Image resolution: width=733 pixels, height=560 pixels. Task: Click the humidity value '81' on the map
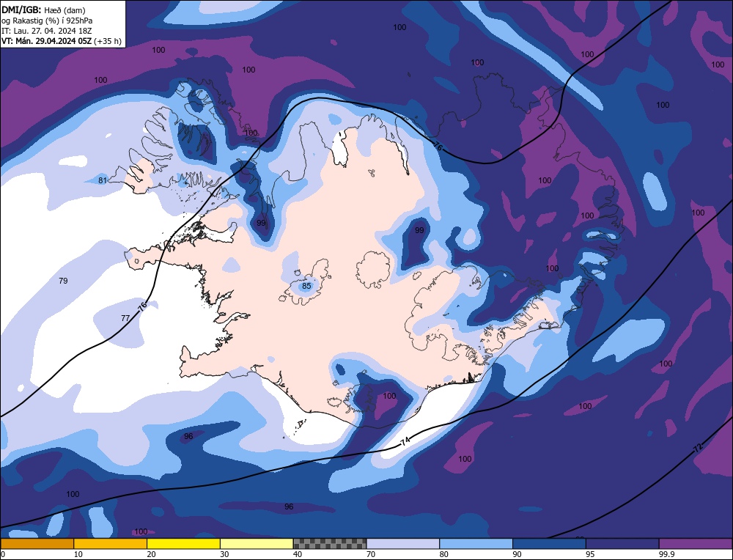click(x=103, y=180)
